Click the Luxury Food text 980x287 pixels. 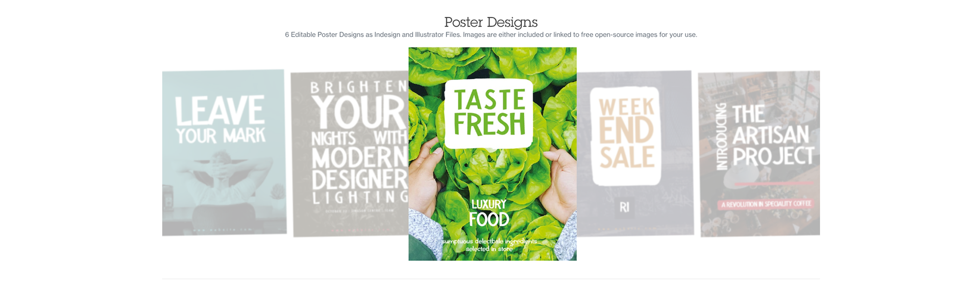(x=489, y=213)
